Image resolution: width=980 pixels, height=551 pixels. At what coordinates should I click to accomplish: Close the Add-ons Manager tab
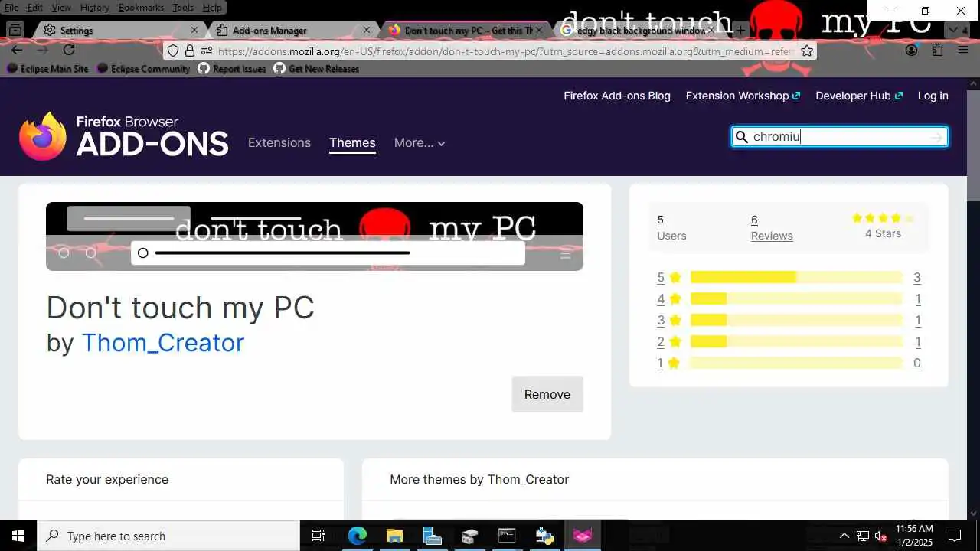366,30
